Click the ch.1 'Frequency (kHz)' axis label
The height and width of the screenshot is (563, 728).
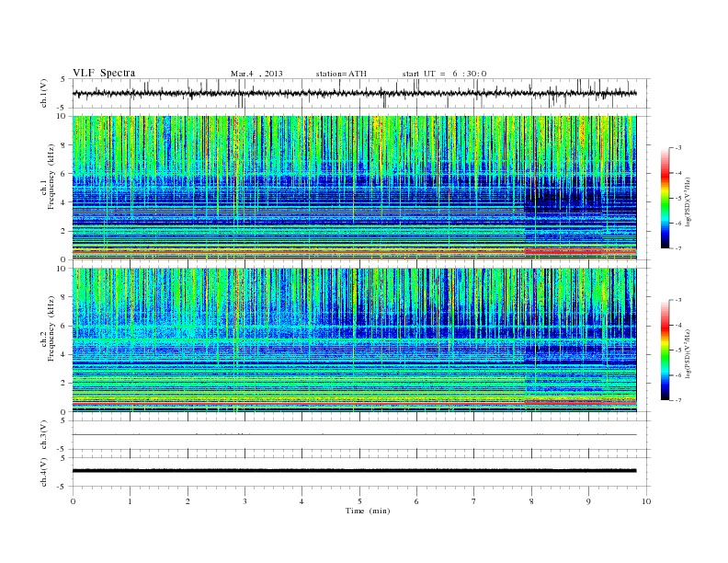click(51, 177)
